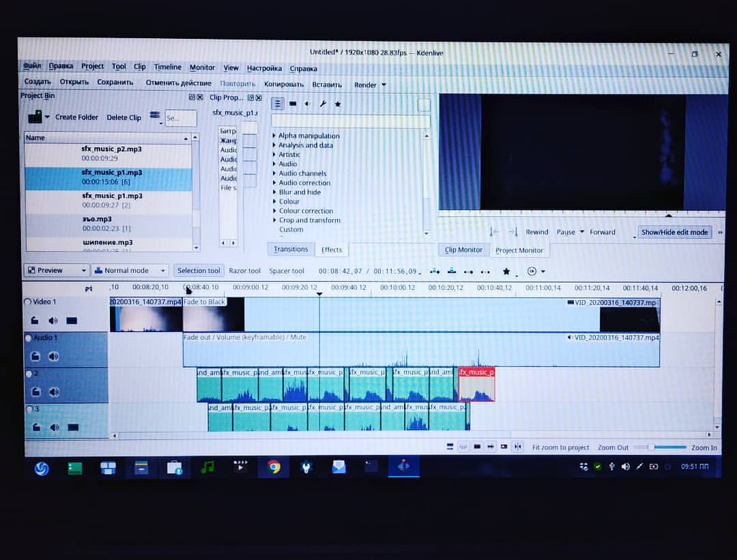Select the Spacer tool
This screenshot has width=737, height=560.
[286, 271]
